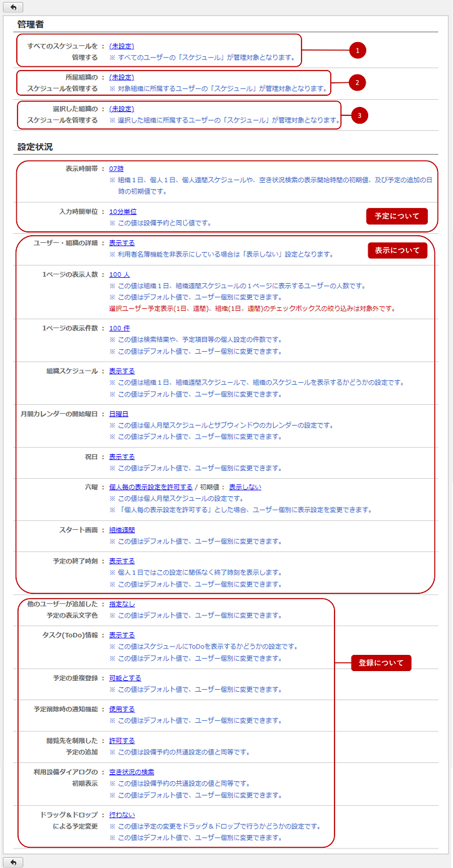The height and width of the screenshot is (868, 453).
Task: Open 個人毎の表示設定を許可する link
Action: (151, 486)
